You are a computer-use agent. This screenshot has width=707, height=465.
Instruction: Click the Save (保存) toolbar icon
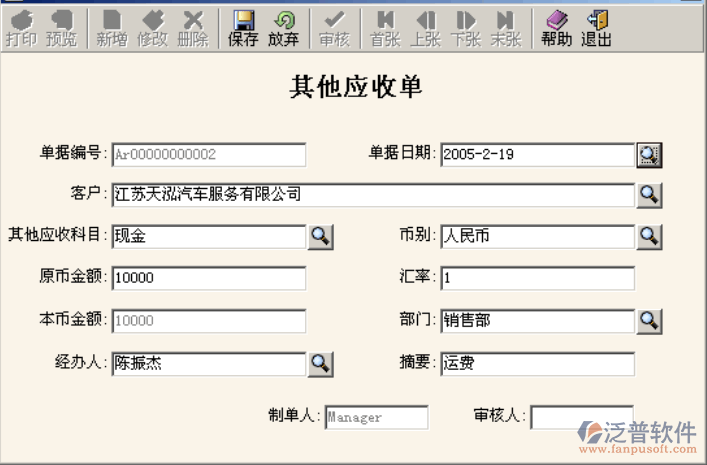[243, 29]
